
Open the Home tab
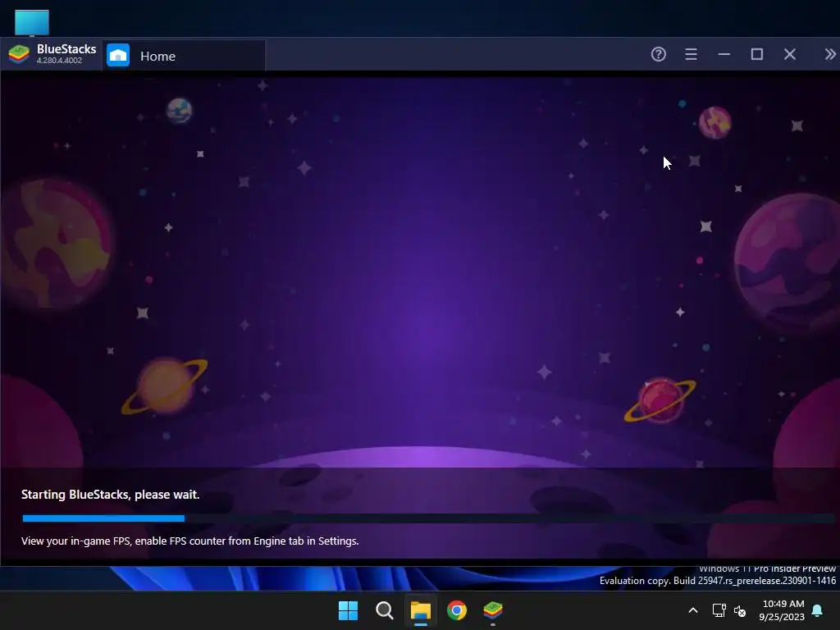(x=184, y=56)
